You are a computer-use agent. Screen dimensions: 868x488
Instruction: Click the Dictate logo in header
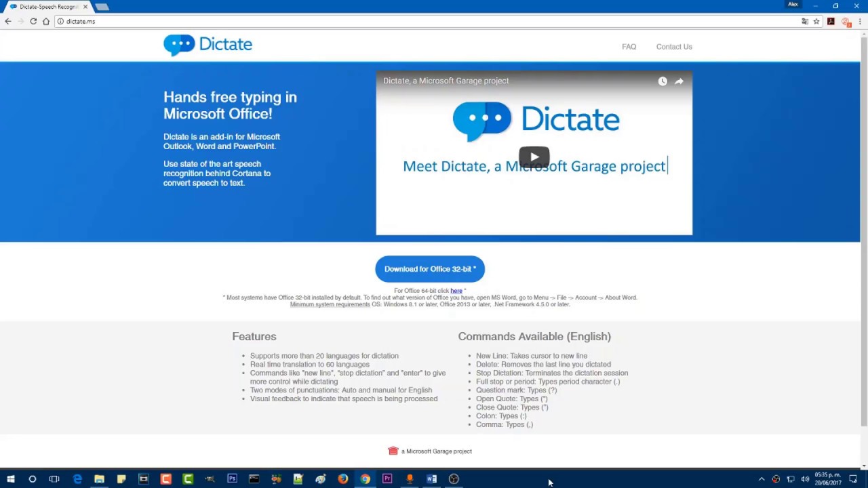[x=208, y=45]
